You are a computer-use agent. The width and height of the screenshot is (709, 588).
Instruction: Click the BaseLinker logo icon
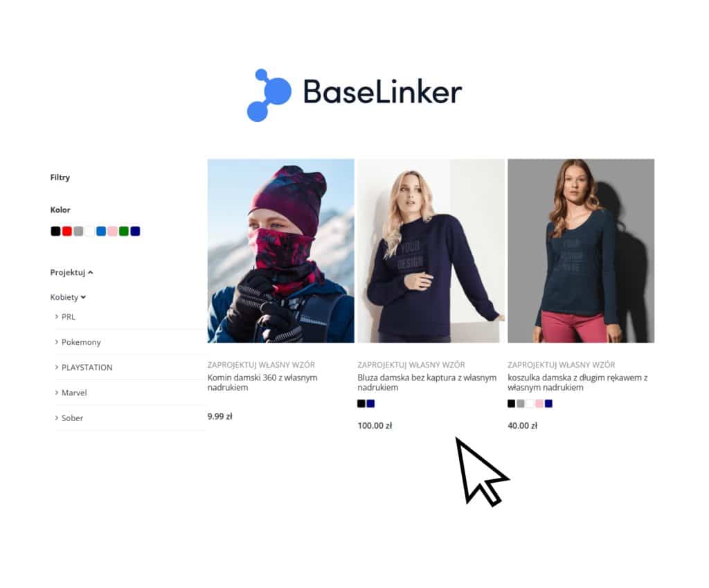coord(269,95)
